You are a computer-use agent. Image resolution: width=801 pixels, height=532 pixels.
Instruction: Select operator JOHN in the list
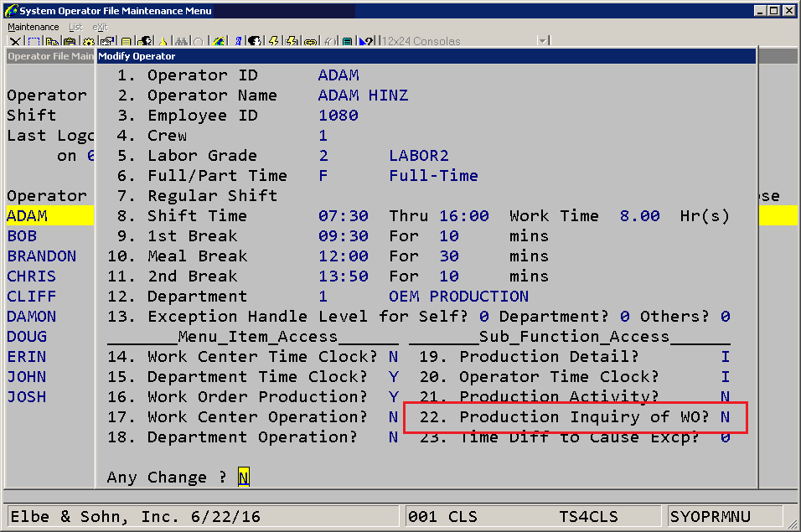(x=27, y=377)
